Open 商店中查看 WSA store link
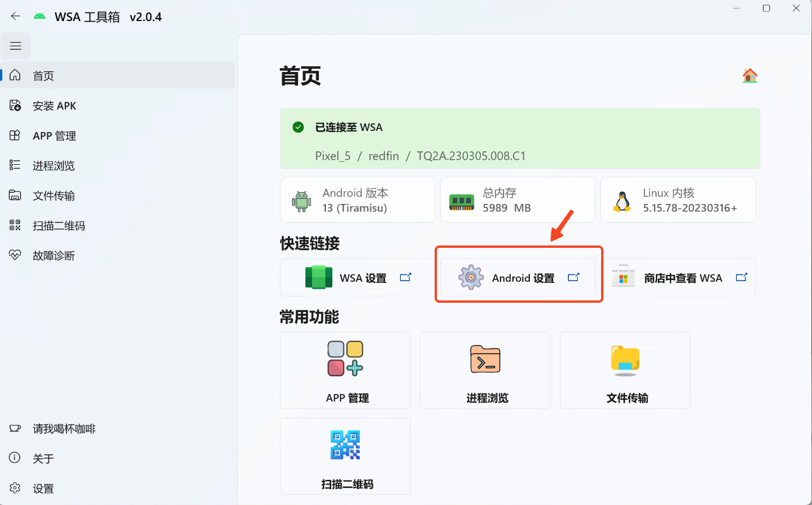Viewport: 812px width, 505px height. [x=678, y=278]
